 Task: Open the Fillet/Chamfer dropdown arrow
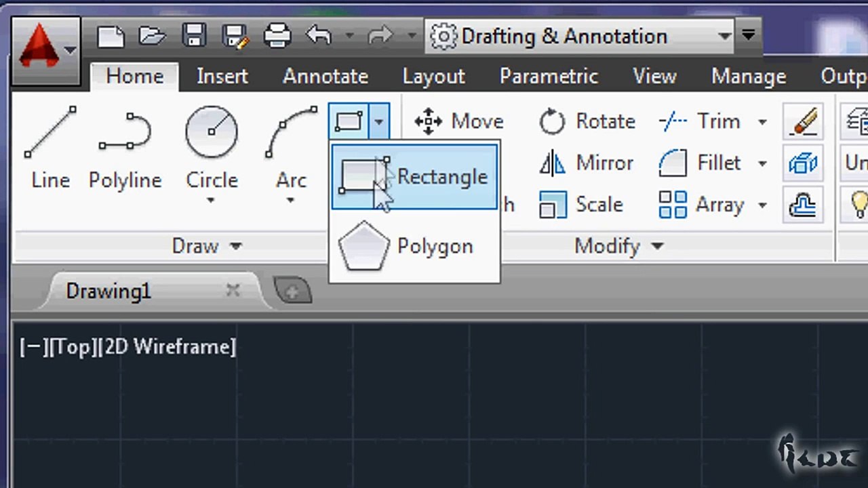762,163
